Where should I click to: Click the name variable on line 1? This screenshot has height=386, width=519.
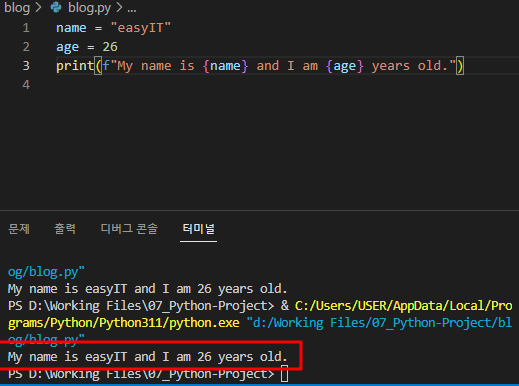pos(71,28)
